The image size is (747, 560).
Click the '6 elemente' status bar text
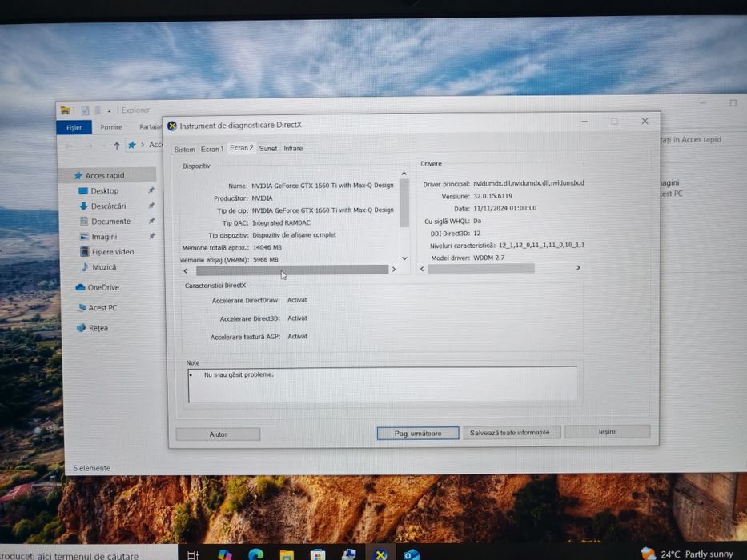coord(91,468)
